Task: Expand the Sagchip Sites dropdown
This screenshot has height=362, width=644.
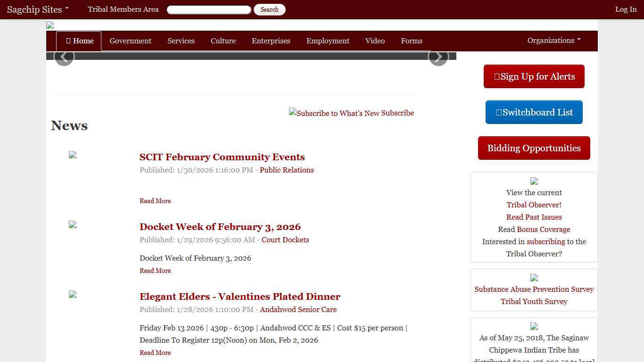Action: tap(38, 9)
